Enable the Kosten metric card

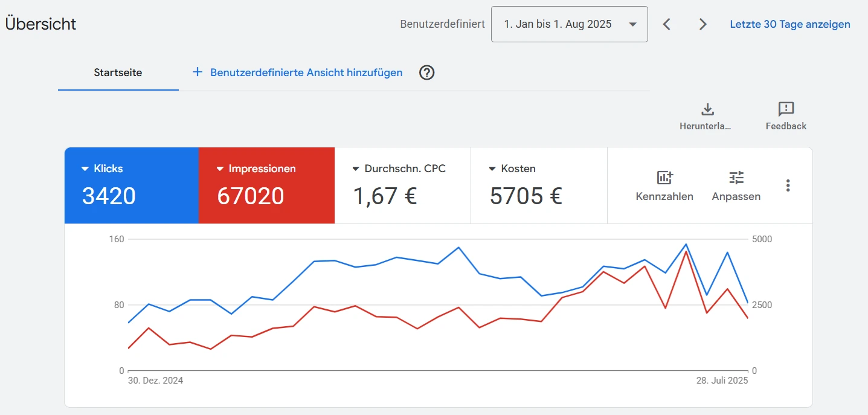539,185
